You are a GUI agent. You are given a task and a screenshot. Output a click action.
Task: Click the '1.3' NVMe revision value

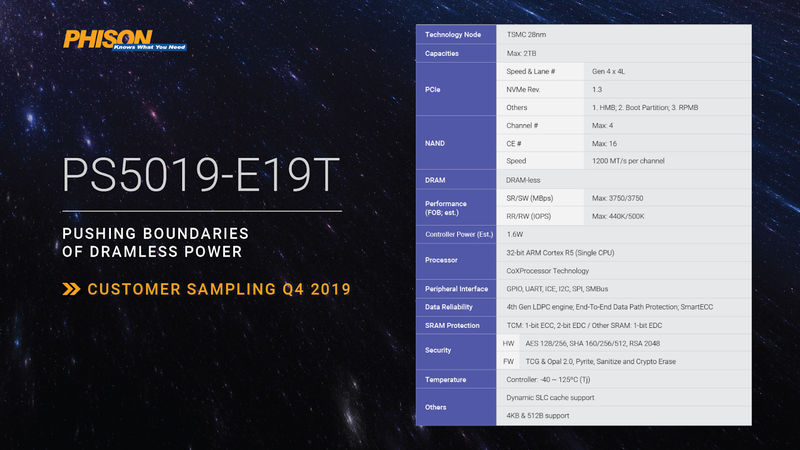[x=597, y=89]
